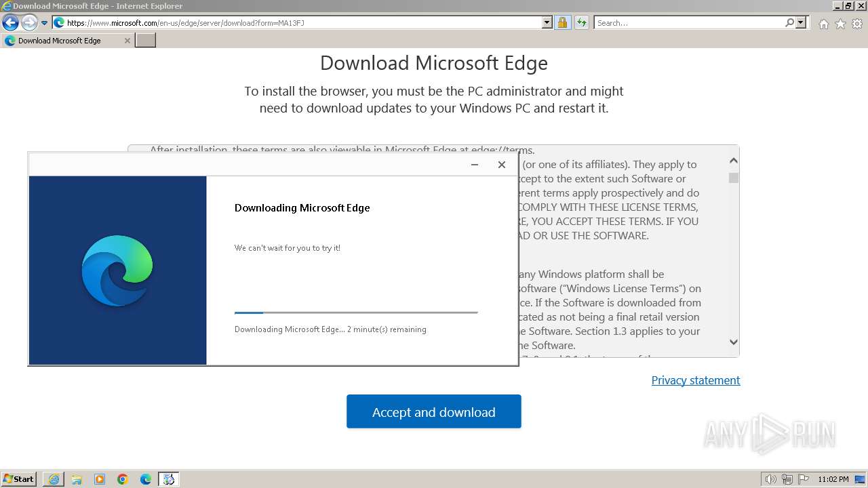Click the 'We can't wait for you to try it!' text

pos(288,248)
